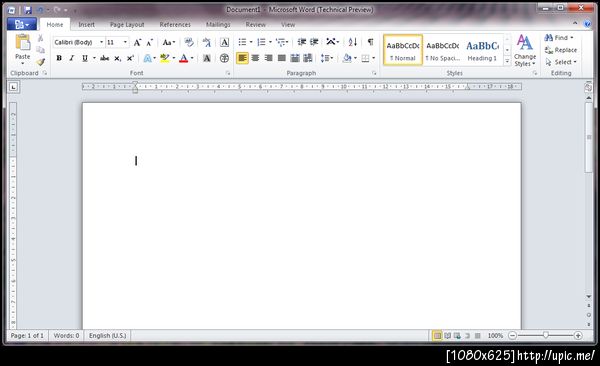600x366 pixels.
Task: Toggle Show/Hide paragraph marks
Action: 370,42
